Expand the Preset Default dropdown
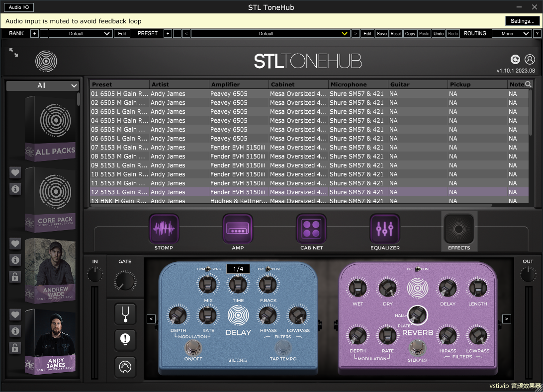 (270, 34)
